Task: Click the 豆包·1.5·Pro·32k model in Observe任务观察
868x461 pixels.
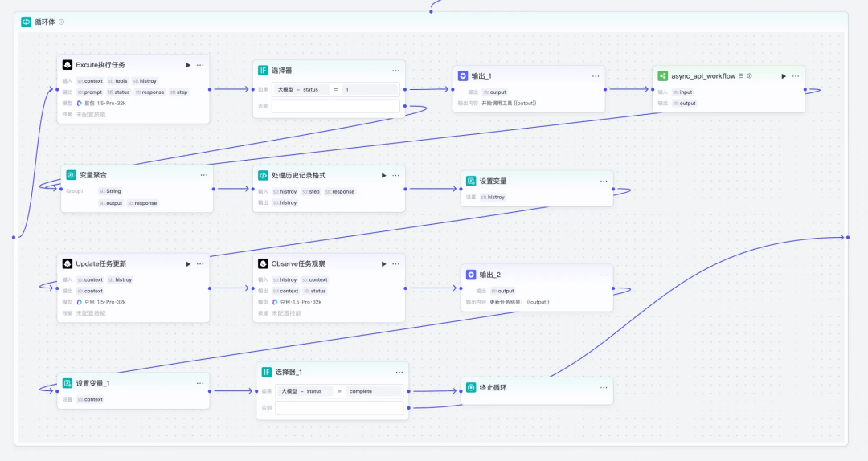Action: click(297, 302)
